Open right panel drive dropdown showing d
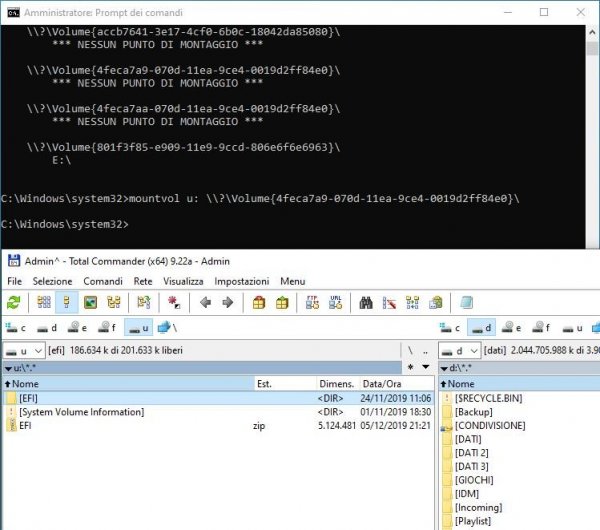The height and width of the screenshot is (530, 600). point(459,351)
